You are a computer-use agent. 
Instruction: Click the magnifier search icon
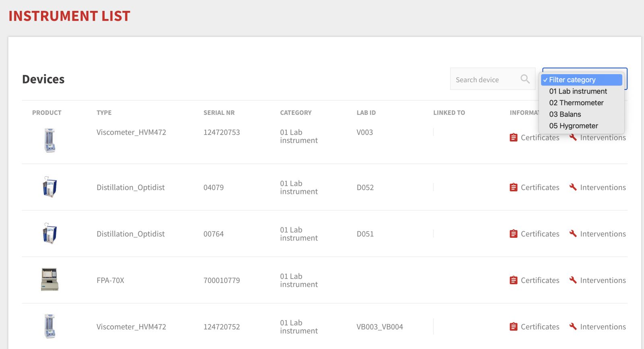(525, 79)
